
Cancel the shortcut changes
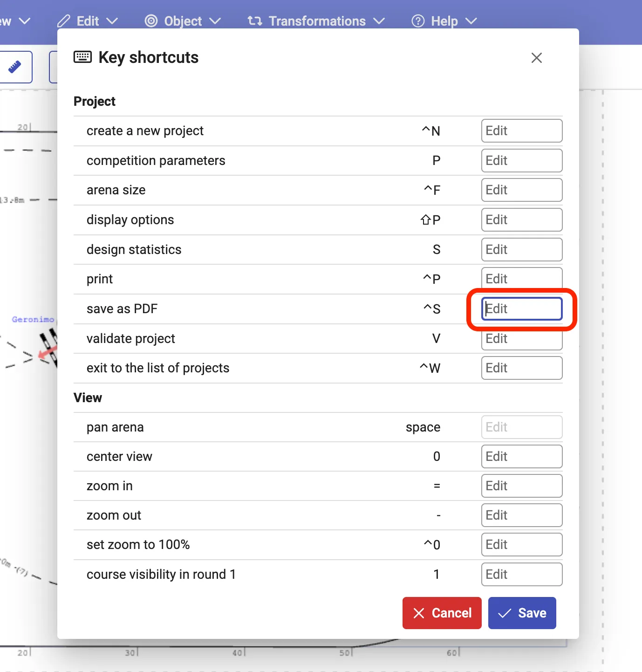[442, 613]
